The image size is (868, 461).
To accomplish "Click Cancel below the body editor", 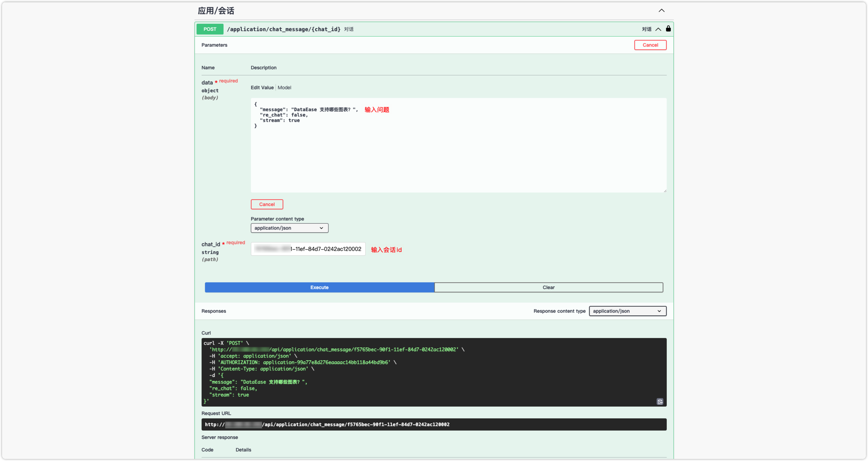I will point(267,204).
